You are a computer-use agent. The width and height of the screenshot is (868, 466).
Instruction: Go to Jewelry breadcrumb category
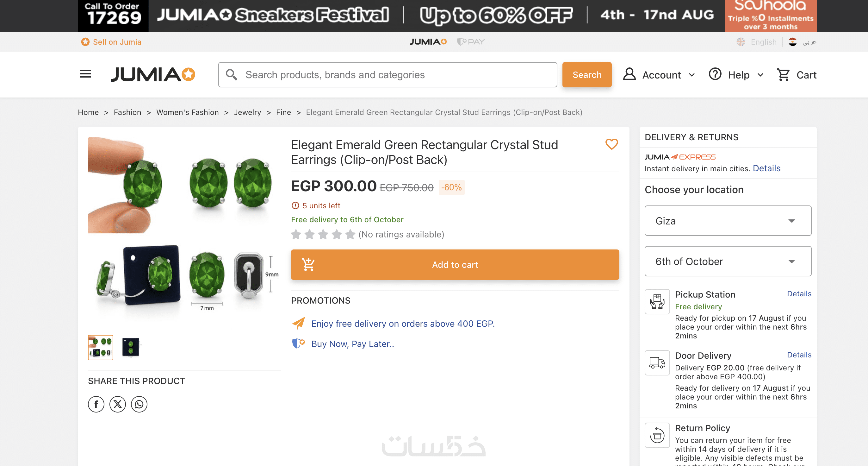click(247, 112)
